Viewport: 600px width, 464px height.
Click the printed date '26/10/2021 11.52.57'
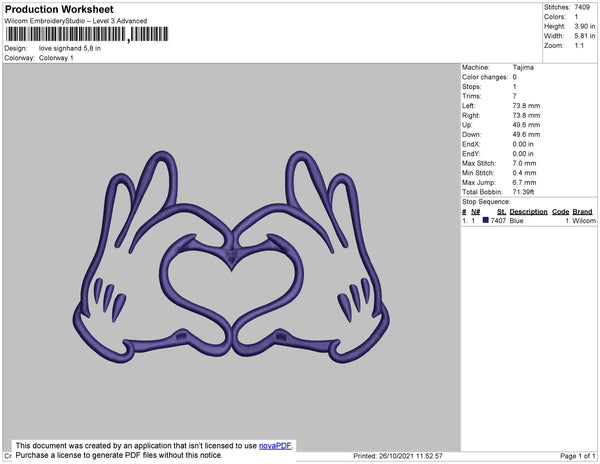411,456
